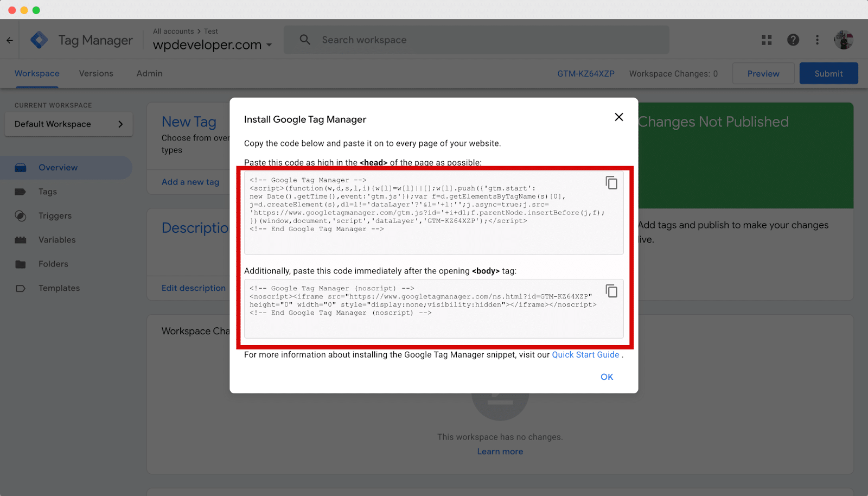Image resolution: width=868 pixels, height=496 pixels.
Task: Click the Workspace Changes: 0 text
Action: [x=673, y=74]
